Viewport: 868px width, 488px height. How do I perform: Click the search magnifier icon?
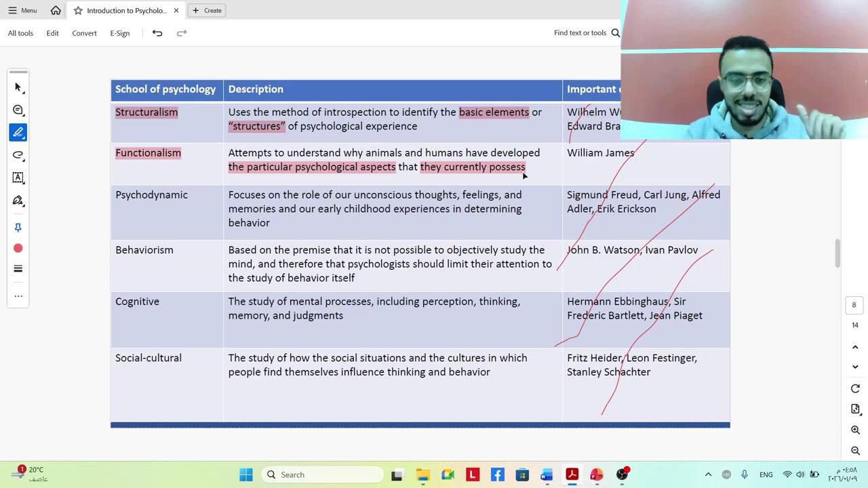pos(615,33)
